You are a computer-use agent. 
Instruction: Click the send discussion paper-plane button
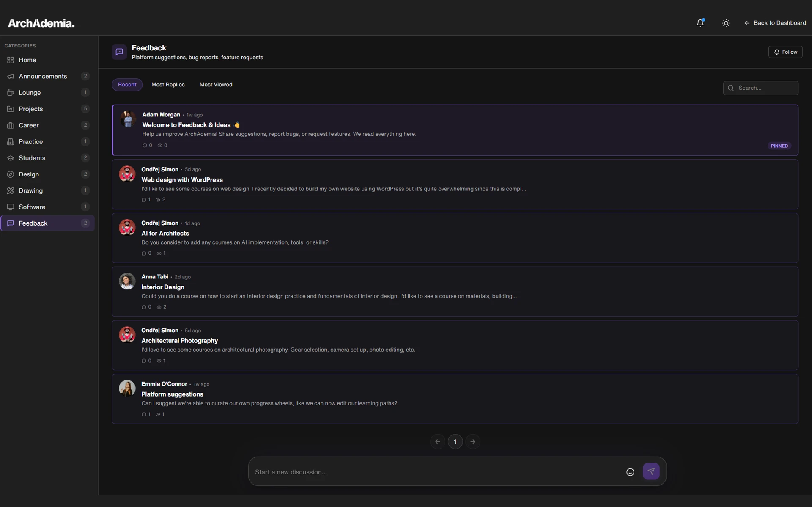coord(651,471)
